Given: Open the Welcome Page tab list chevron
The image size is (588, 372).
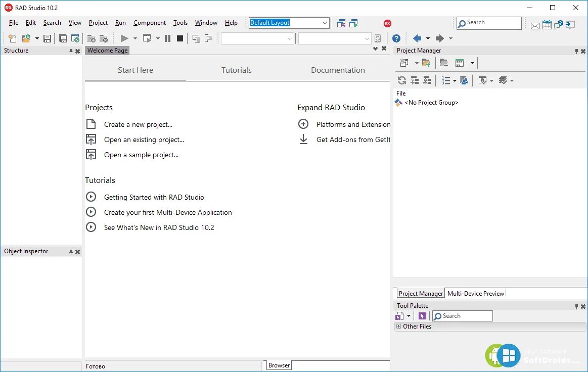Looking at the screenshot, I should click(375, 49).
